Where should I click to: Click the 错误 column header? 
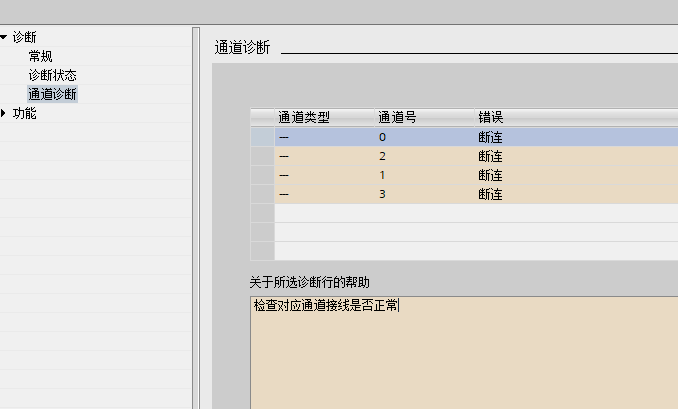491,118
